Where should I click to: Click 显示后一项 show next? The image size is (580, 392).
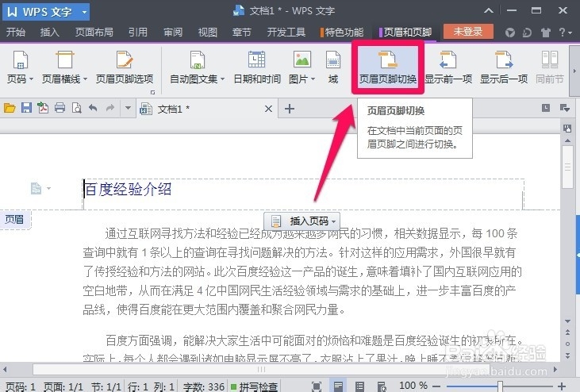pyautogui.click(x=503, y=68)
